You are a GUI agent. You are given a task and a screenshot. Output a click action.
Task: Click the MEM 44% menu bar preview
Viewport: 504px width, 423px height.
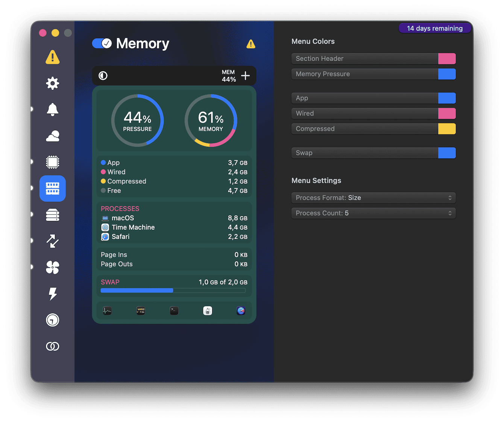[x=229, y=76]
